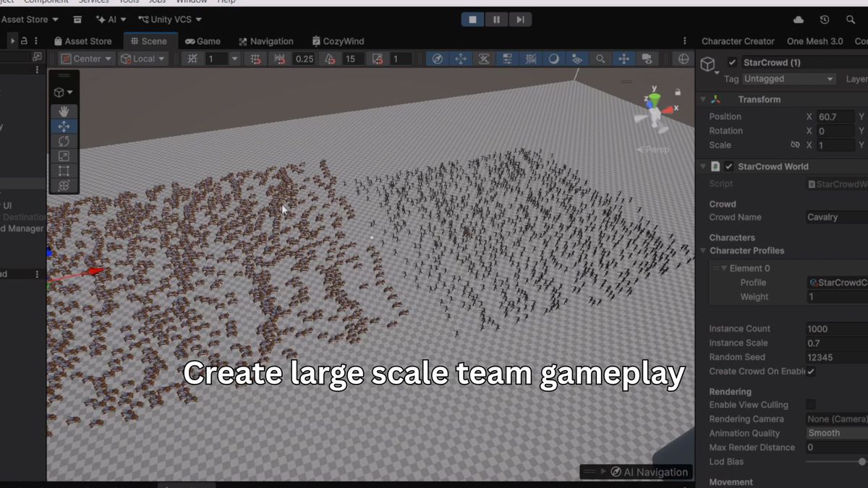This screenshot has height=488, width=868.
Task: Open the Animation Quality Smooth dropdown
Action: point(838,433)
